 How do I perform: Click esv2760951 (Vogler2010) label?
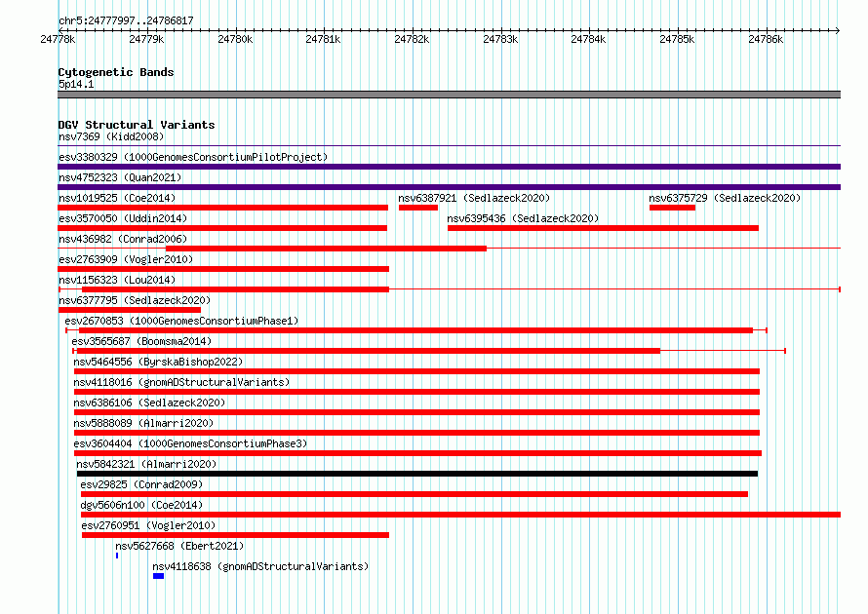pos(148,525)
